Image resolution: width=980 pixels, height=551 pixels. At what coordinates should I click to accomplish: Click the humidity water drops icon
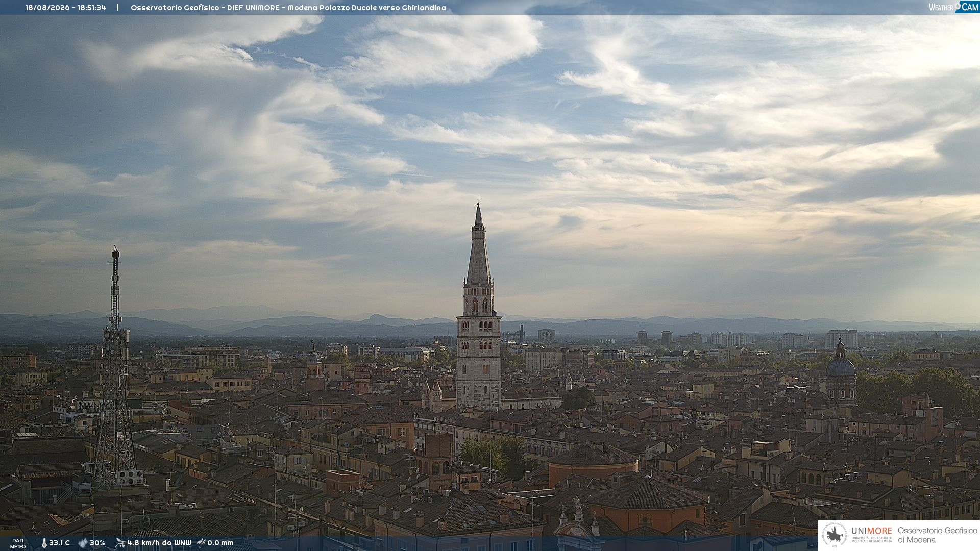click(x=83, y=543)
